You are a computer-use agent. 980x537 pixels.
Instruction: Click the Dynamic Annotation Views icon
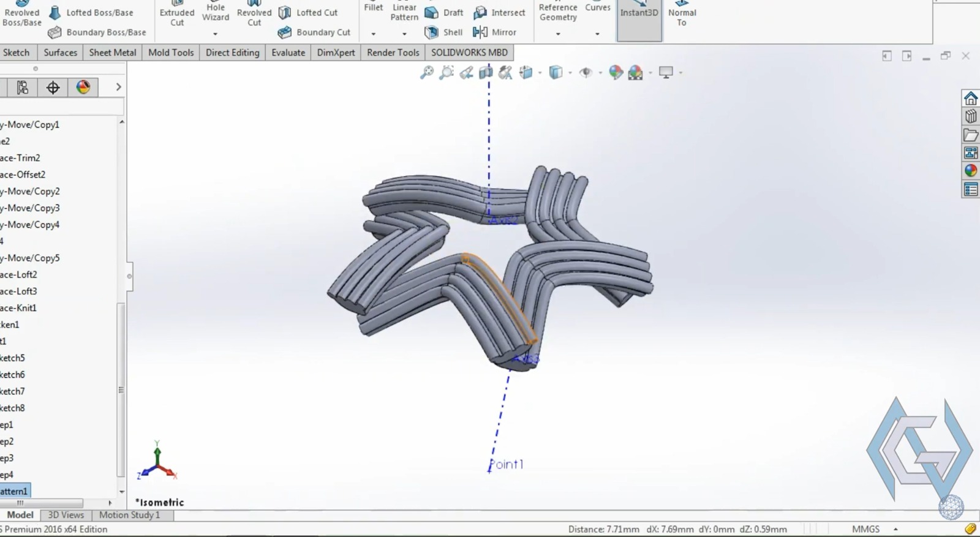(x=505, y=73)
